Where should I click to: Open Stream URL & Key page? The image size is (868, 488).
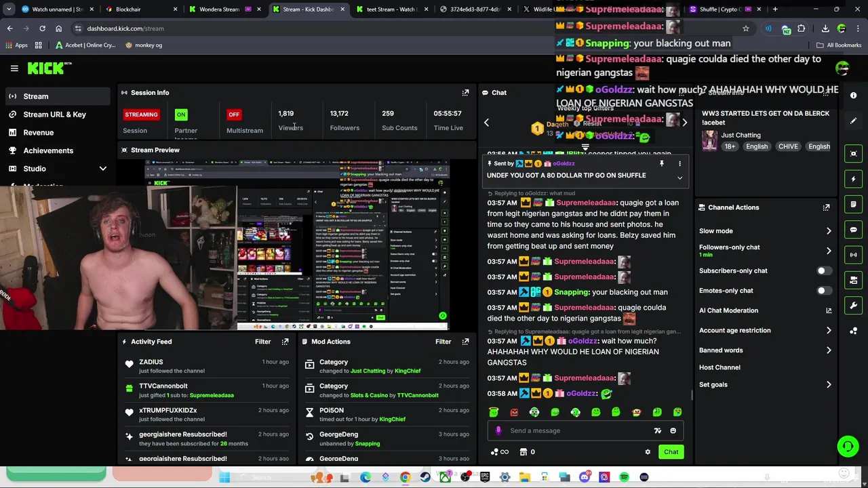tap(56, 115)
